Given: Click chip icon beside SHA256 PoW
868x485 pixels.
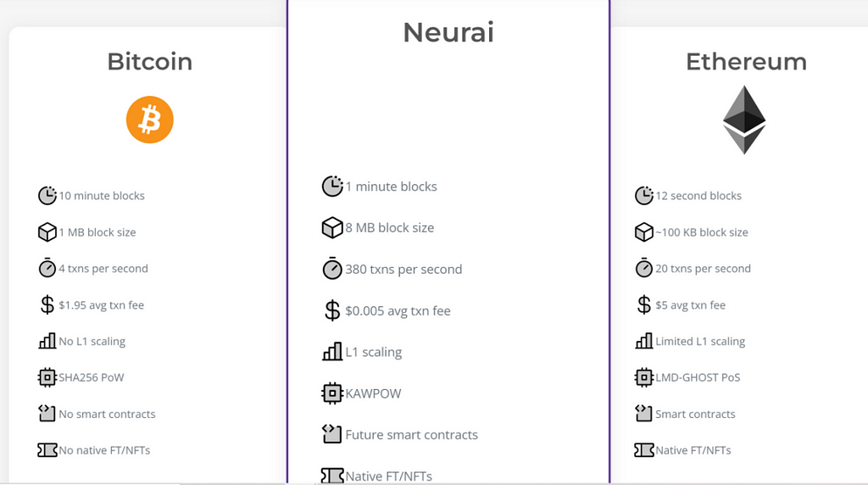Looking at the screenshot, I should point(47,377).
